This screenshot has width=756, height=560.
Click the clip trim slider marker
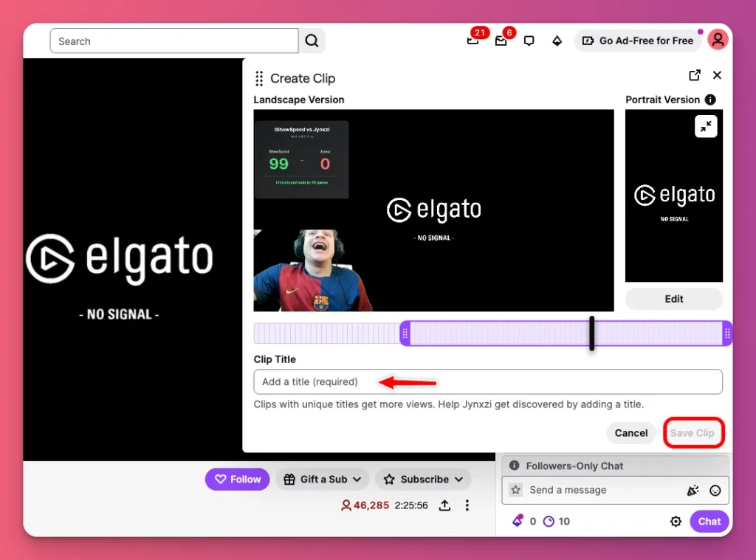tap(591, 333)
